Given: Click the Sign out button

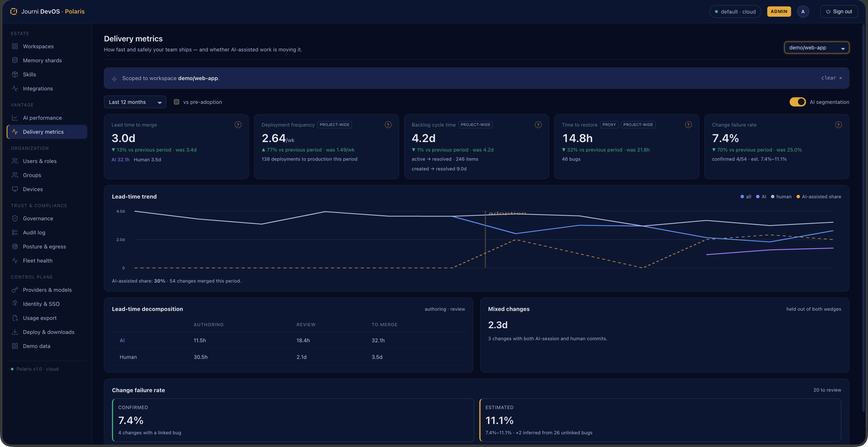Looking at the screenshot, I should (839, 11).
